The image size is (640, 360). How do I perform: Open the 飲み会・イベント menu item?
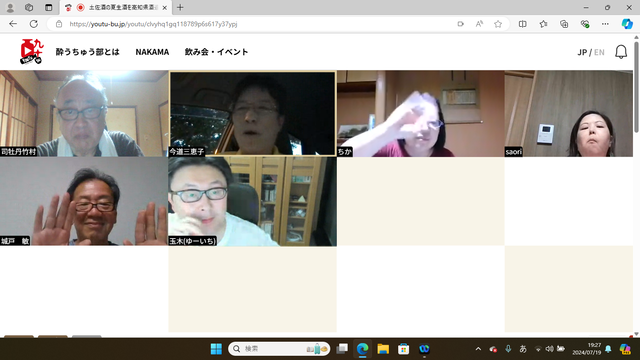(216, 52)
